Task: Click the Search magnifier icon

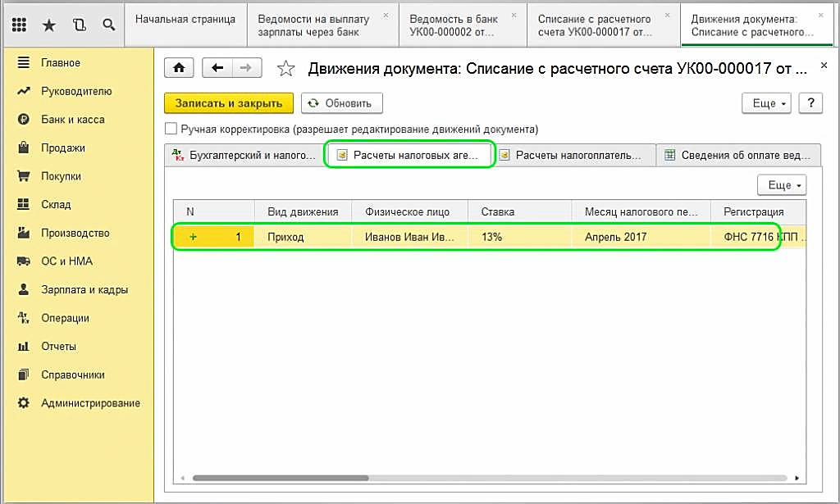Action: [x=109, y=25]
